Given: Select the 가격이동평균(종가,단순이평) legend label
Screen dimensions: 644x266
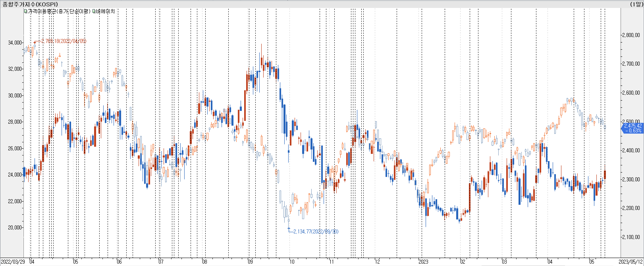Looking at the screenshot, I should (x=59, y=11).
